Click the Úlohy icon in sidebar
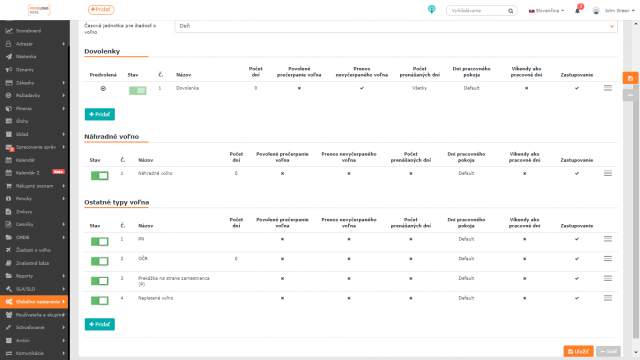Screen dimensions: 640x360 tap(9, 121)
